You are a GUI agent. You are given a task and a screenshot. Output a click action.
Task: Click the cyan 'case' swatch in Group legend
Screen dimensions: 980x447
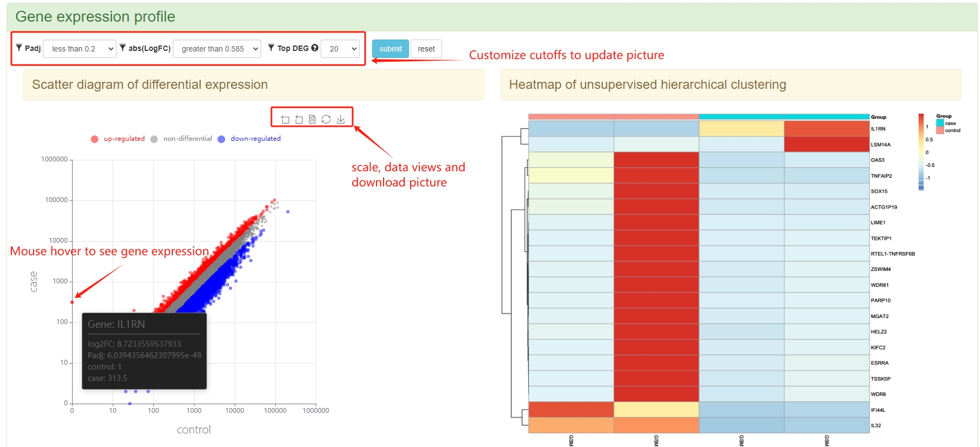pyautogui.click(x=940, y=123)
